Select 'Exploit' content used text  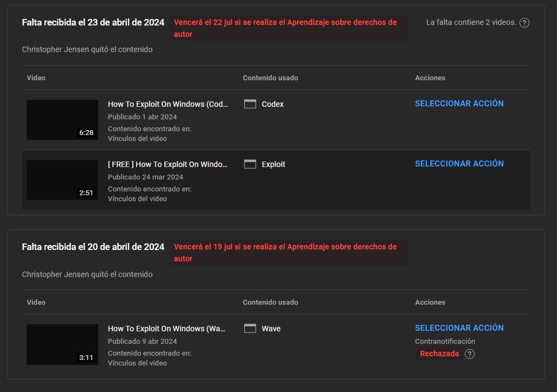273,164
